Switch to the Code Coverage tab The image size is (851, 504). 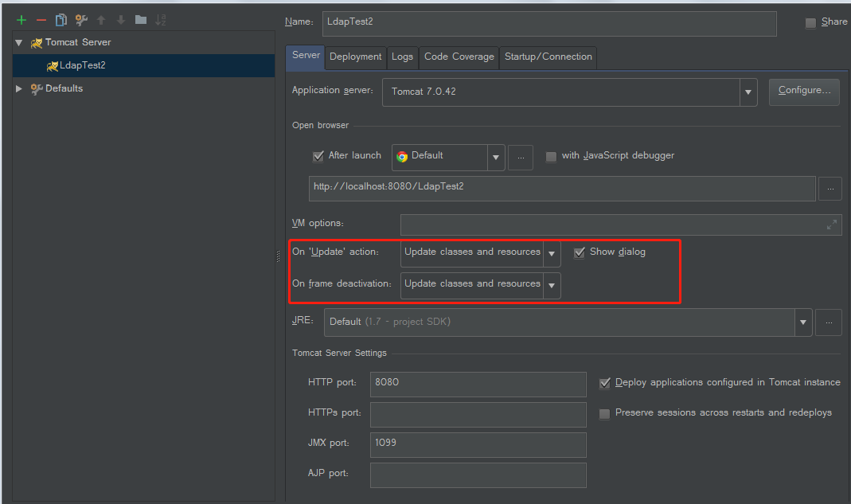point(459,57)
